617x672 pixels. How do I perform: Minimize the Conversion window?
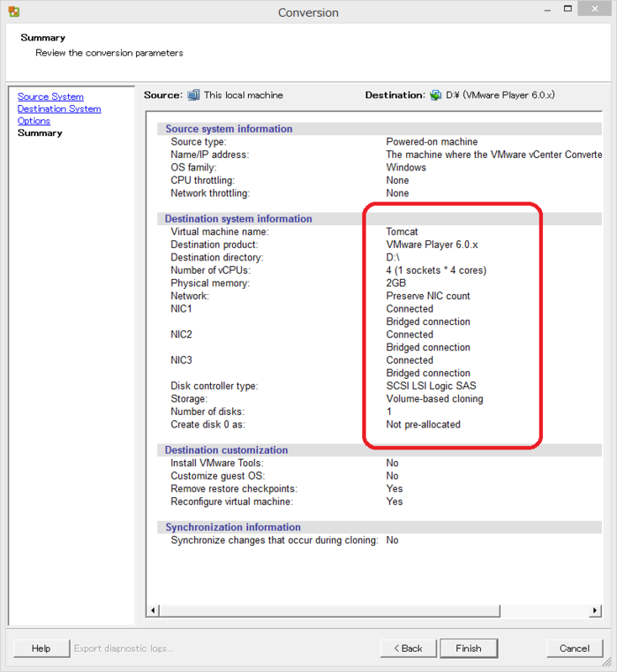pyautogui.click(x=547, y=9)
